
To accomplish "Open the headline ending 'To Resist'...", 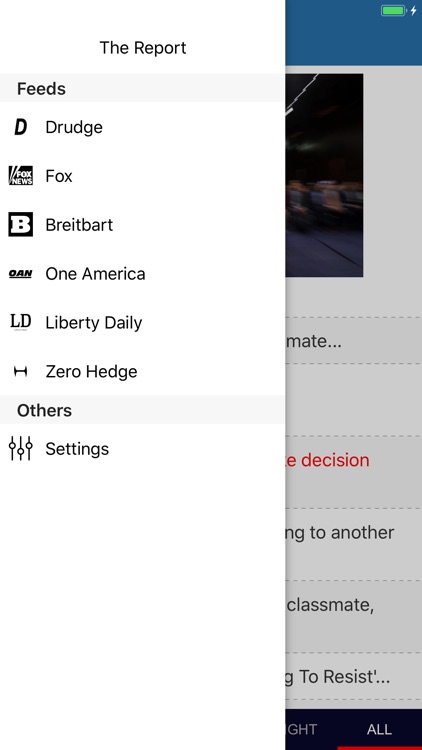I will click(x=337, y=677).
